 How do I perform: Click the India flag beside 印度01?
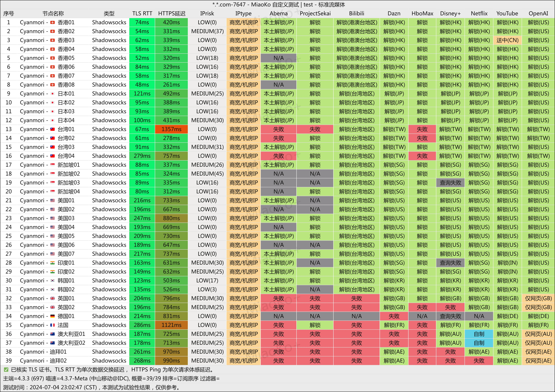[x=53, y=263]
